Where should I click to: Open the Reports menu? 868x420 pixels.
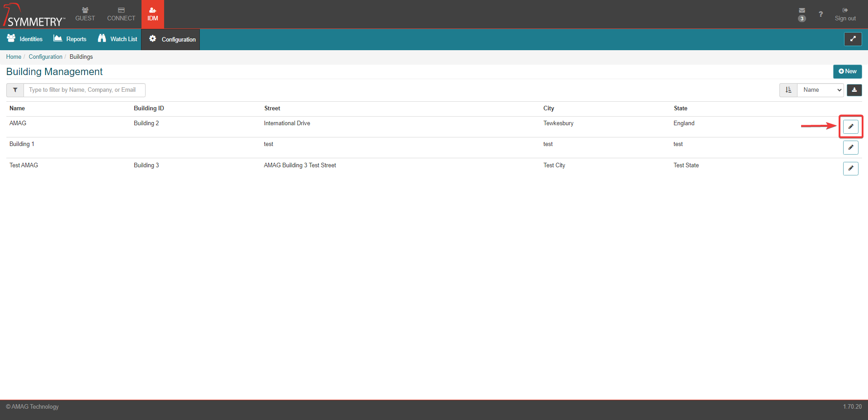point(70,39)
